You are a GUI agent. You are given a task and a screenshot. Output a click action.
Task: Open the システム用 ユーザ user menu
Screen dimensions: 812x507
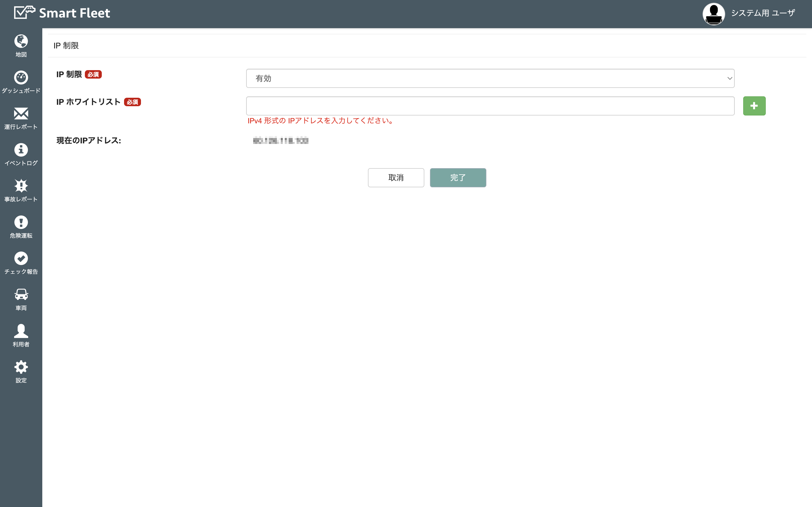tap(763, 13)
